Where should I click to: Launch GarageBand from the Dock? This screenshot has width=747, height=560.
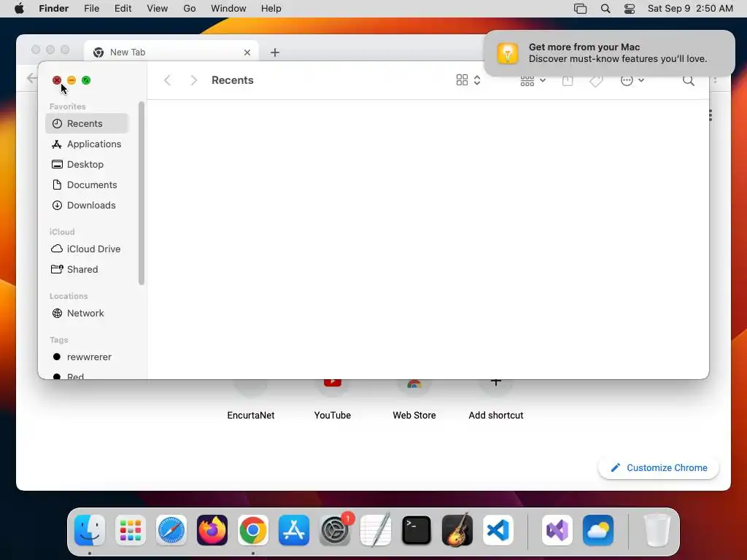click(457, 530)
